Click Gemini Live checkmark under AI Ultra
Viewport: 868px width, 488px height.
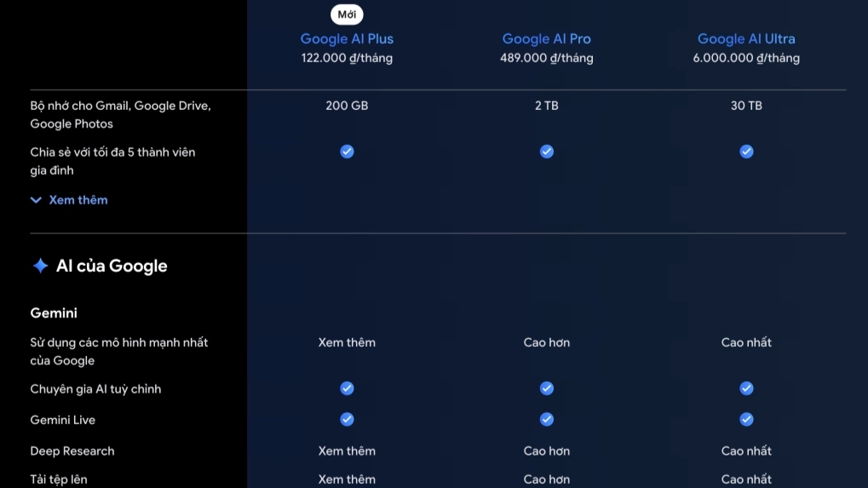[x=746, y=420]
